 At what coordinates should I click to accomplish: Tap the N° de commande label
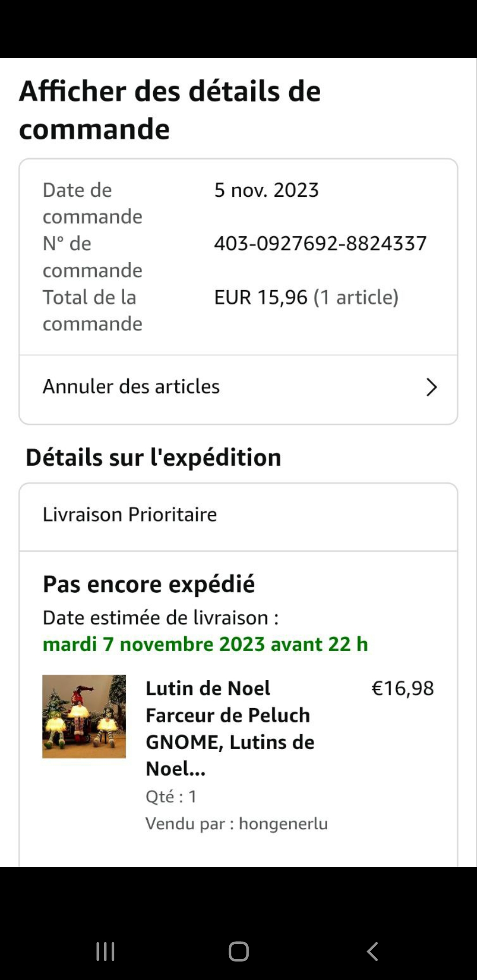[x=92, y=256]
